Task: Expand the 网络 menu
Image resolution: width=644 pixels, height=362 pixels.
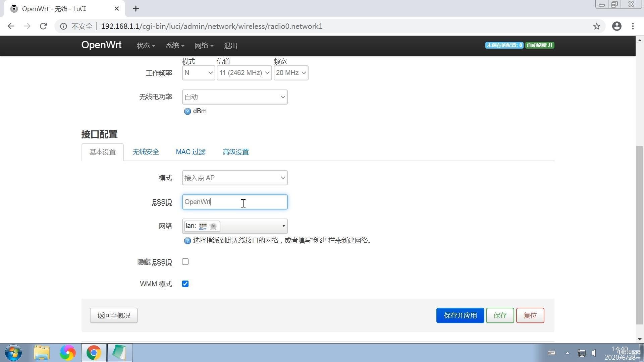Action: [204, 46]
